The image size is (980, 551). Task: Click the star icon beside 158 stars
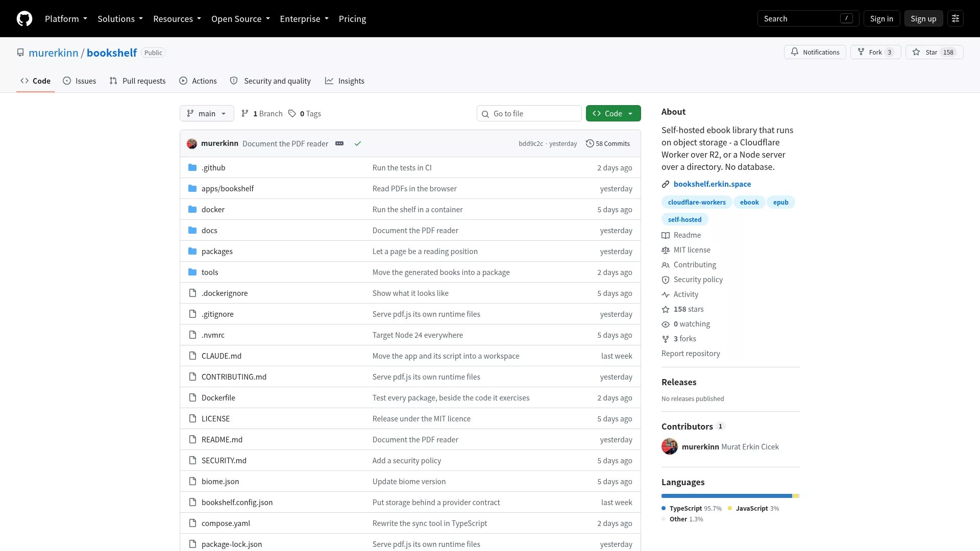[666, 309]
